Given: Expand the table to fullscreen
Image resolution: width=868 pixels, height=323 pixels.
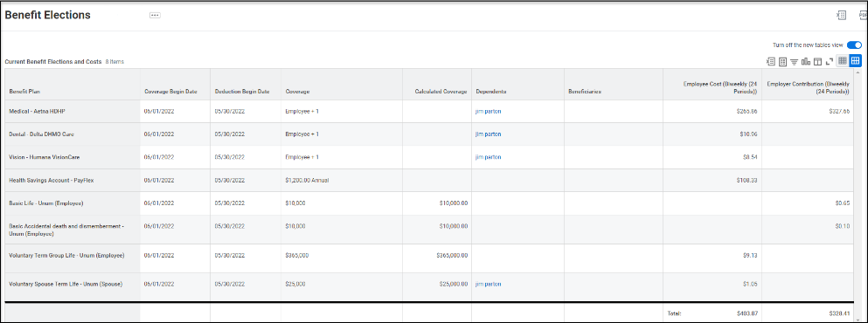Looking at the screenshot, I should click(x=830, y=61).
